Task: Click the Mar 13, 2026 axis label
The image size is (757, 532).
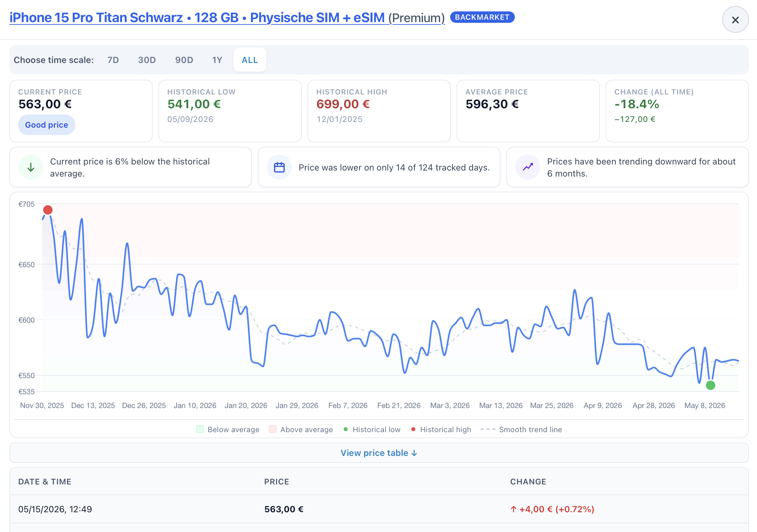Action: (x=501, y=405)
